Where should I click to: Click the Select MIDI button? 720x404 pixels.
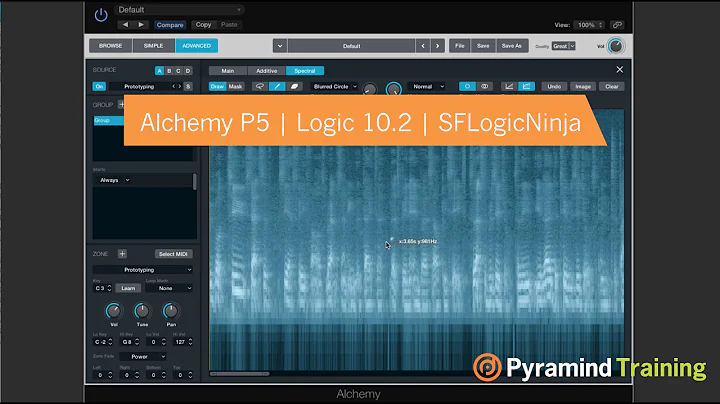click(173, 254)
